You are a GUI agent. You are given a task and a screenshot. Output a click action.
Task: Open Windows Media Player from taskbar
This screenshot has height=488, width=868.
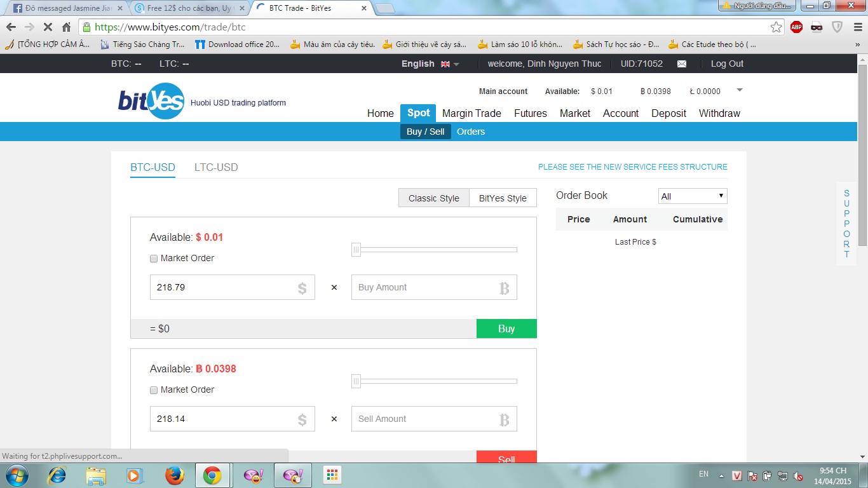click(x=134, y=475)
